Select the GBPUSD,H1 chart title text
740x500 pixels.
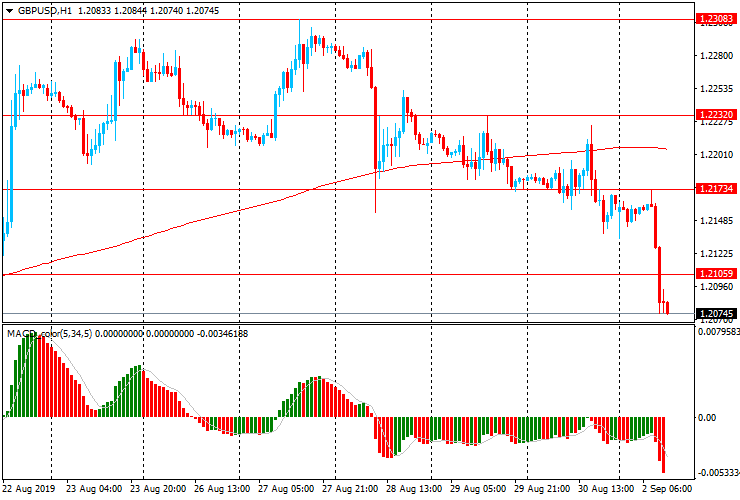coord(45,10)
